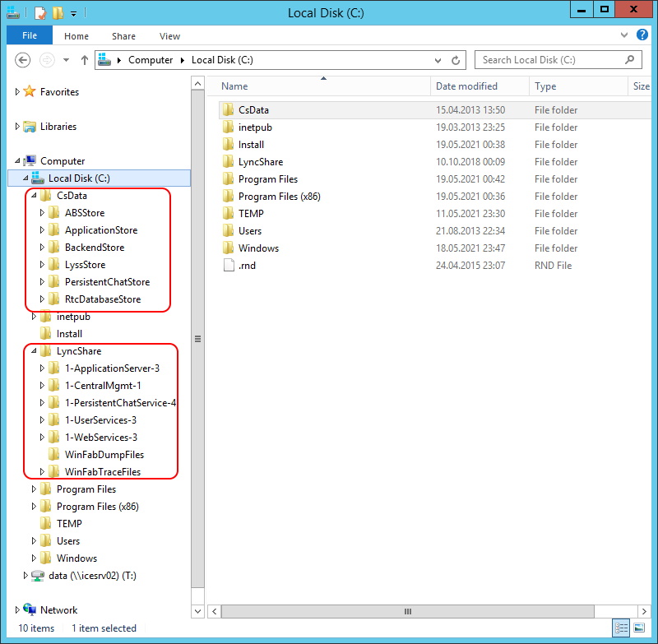Select LyssStore in the tree

pos(86,264)
